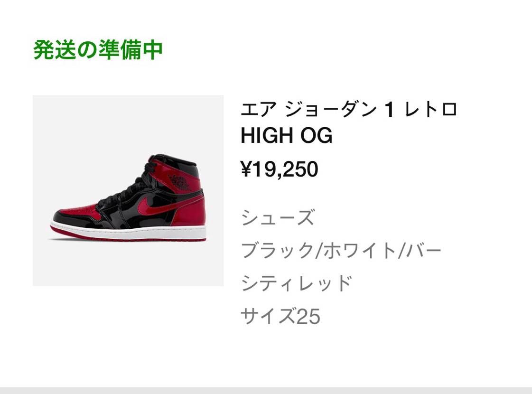Screen dimensions: 532x394
Task: Click the gray divider bar at the bottom
Action: (x=266, y=390)
